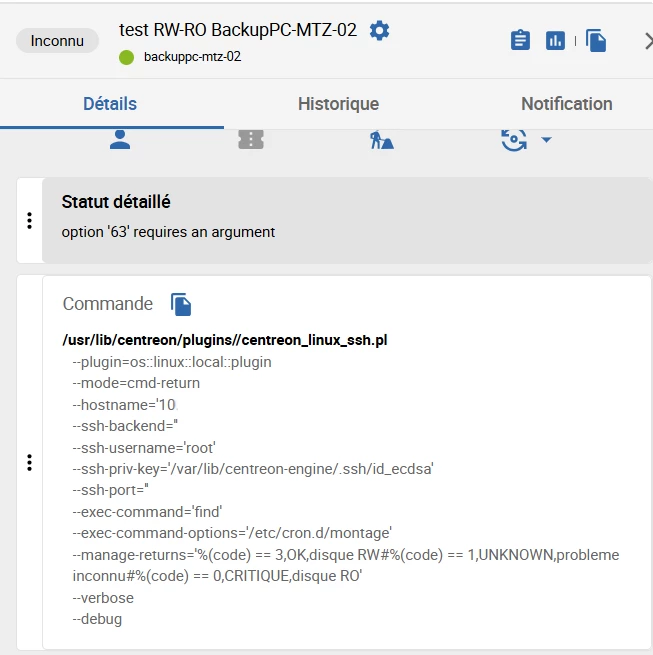Image resolution: width=653 pixels, height=655 pixels.
Task: Close the details panel with the arrow
Action: click(646, 41)
